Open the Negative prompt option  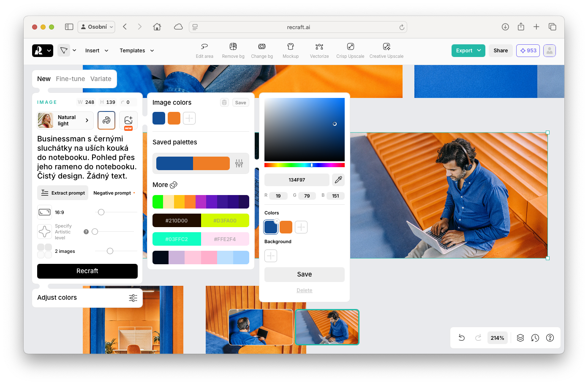click(x=114, y=193)
